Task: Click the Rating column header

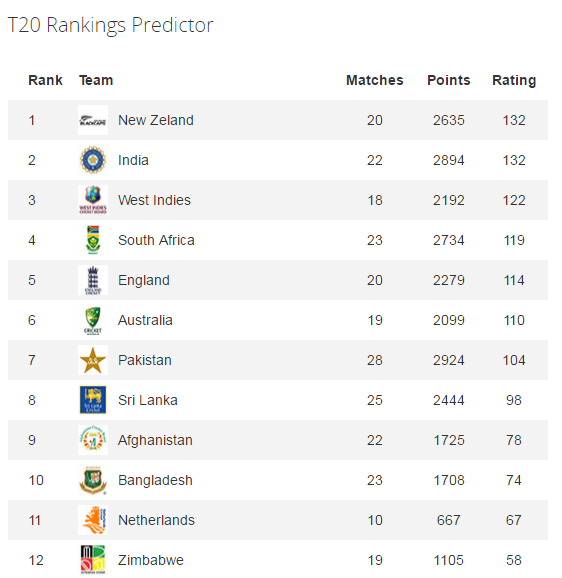Action: [x=514, y=80]
